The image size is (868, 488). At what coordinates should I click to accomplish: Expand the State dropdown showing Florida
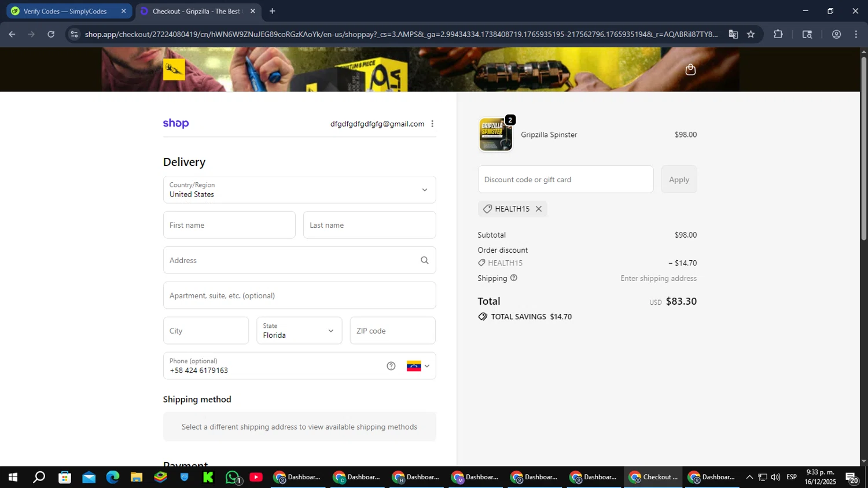[x=299, y=331]
